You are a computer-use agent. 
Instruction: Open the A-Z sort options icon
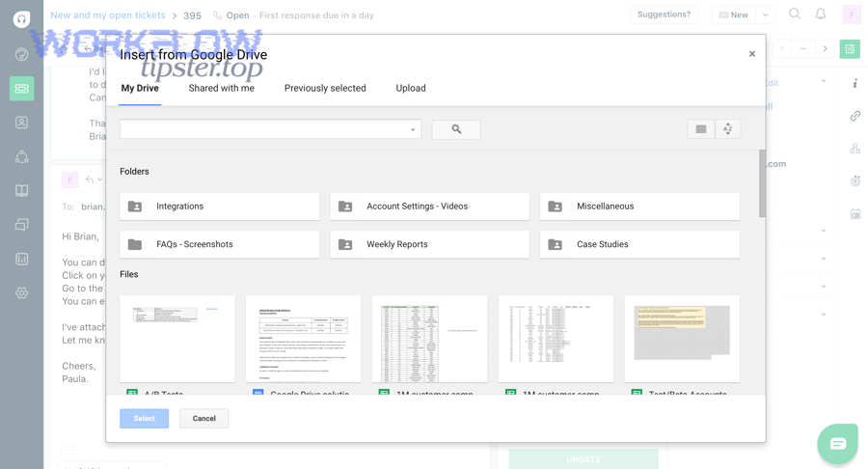(x=727, y=129)
